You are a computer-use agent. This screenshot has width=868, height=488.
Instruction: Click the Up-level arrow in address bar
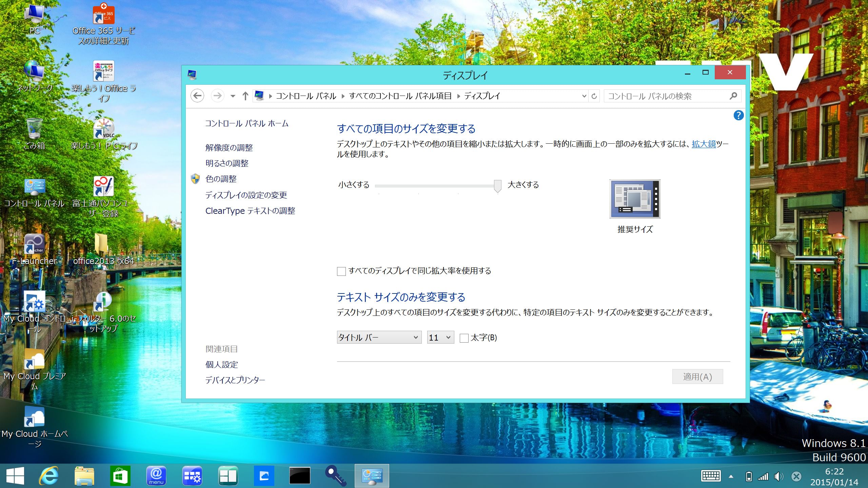(245, 96)
